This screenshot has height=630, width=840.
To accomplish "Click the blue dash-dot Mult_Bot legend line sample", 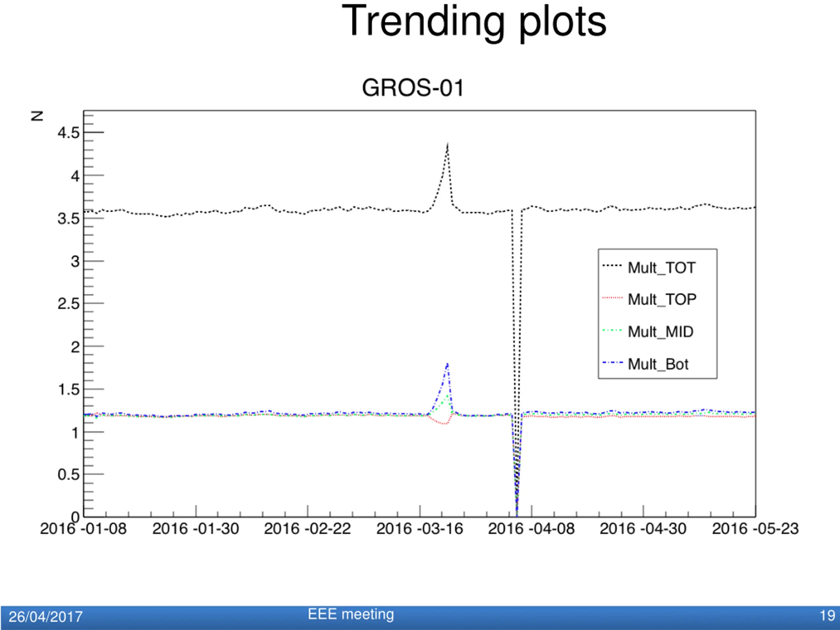I will (x=612, y=362).
